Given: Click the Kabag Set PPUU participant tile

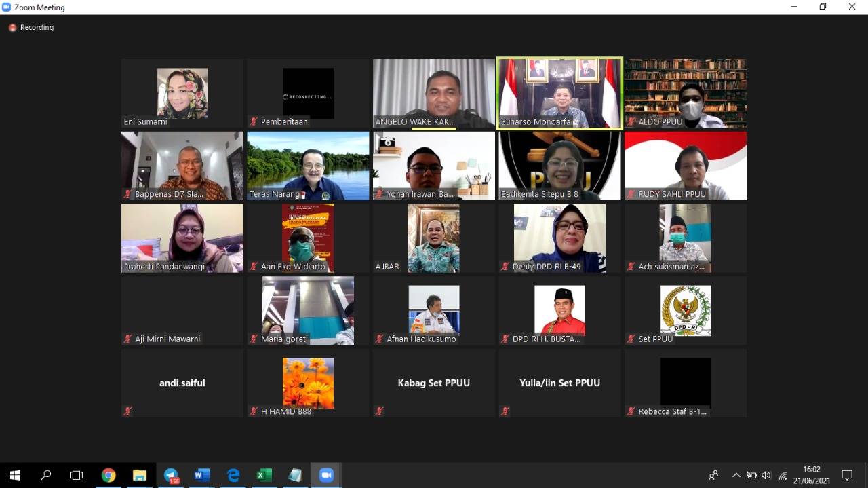Looking at the screenshot, I should click(x=433, y=383).
